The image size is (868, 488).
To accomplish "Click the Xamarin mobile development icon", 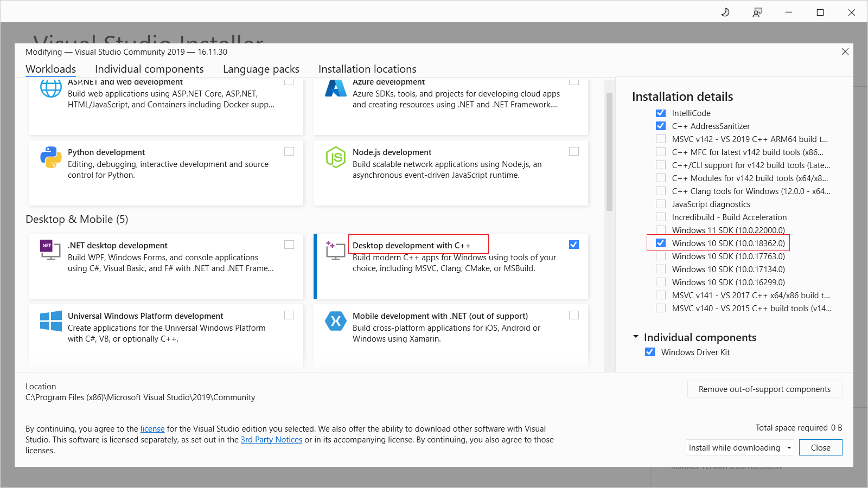I will 336,321.
